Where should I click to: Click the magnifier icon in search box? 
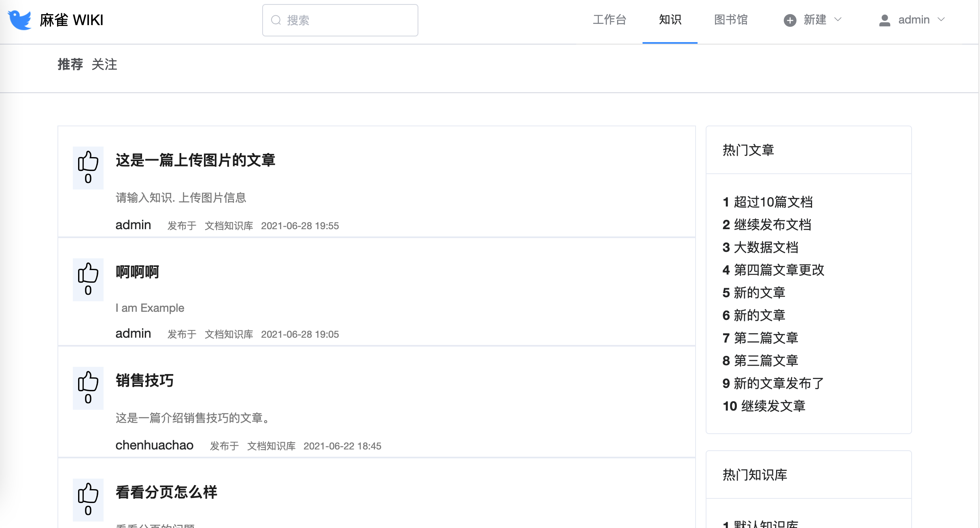click(x=276, y=20)
